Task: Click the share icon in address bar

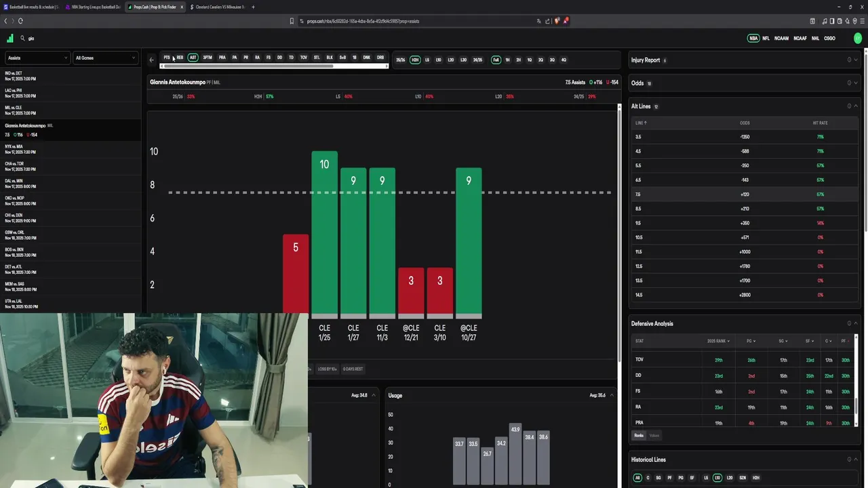Action: click(x=548, y=21)
